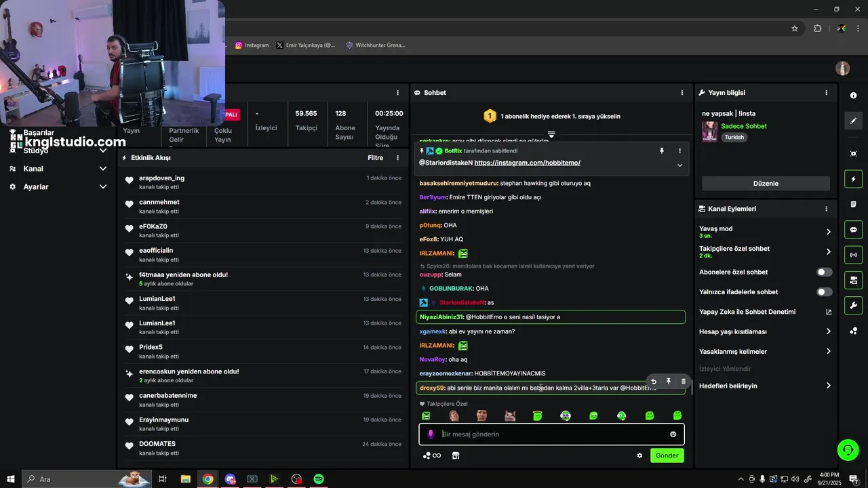Open Sohbet panel three-dot menu
Image resolution: width=868 pixels, height=488 pixels.
pyautogui.click(x=682, y=93)
